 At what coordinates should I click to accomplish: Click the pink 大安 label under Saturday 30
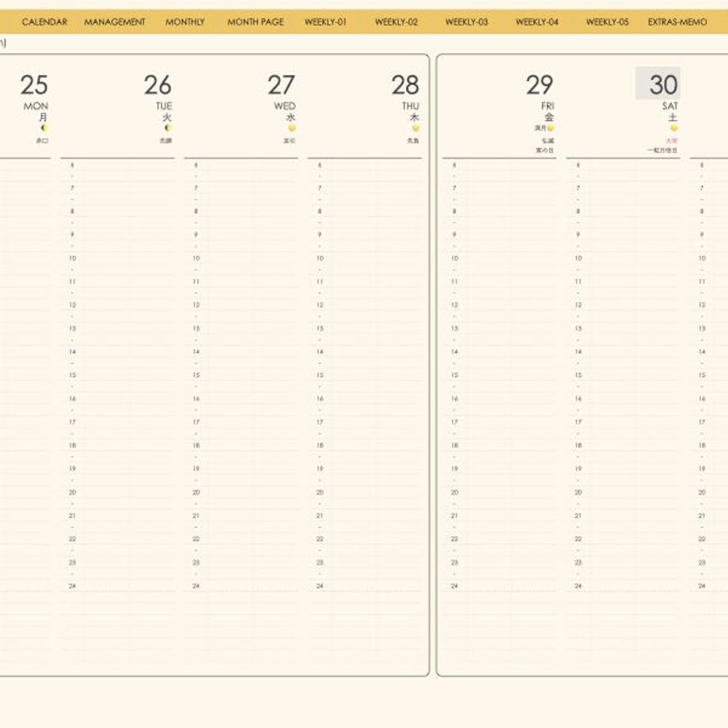coord(671,141)
